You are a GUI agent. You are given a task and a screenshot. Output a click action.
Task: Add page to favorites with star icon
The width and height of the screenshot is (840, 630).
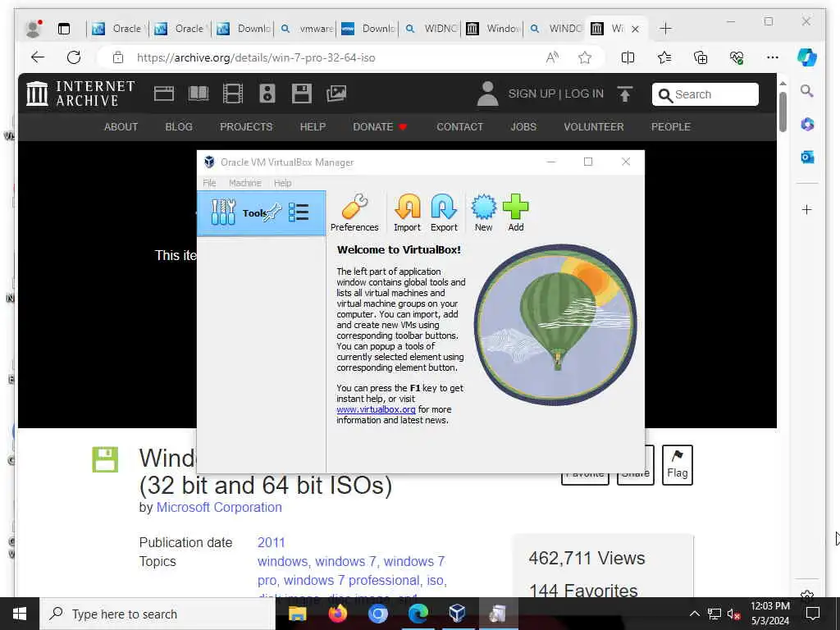[x=585, y=57]
